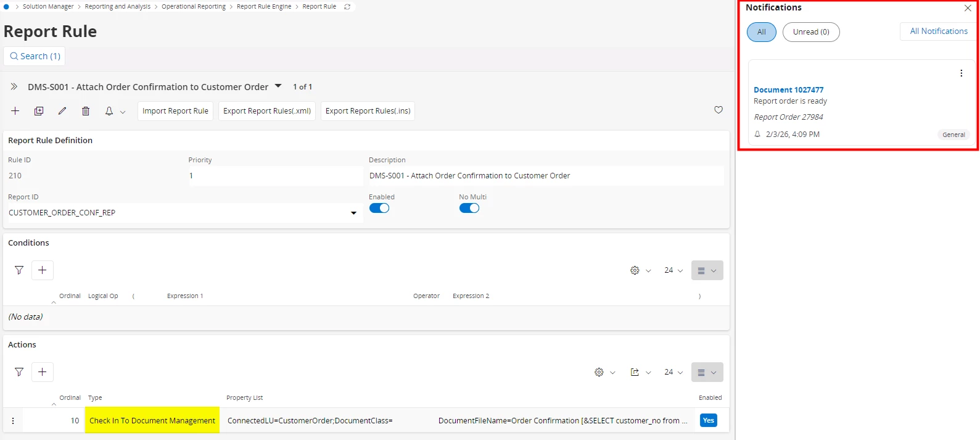Click Operator column header in Conditions
Image resolution: width=980 pixels, height=440 pixels.
[x=426, y=296]
